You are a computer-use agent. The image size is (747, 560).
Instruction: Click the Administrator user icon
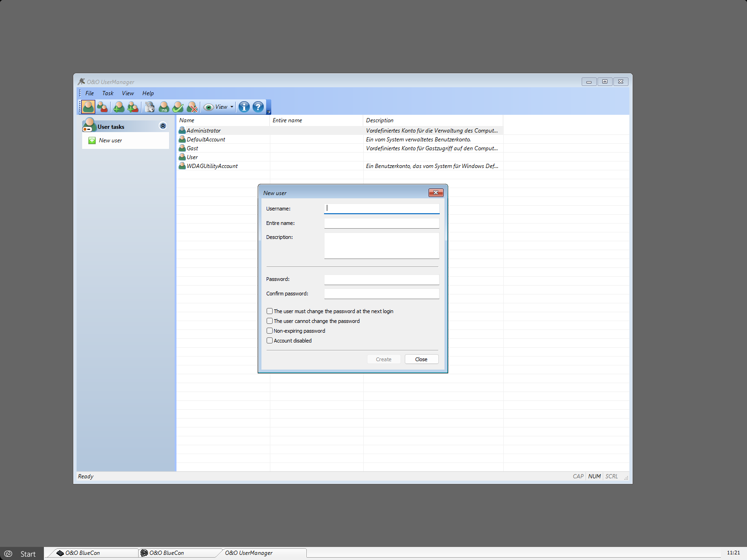(x=182, y=130)
